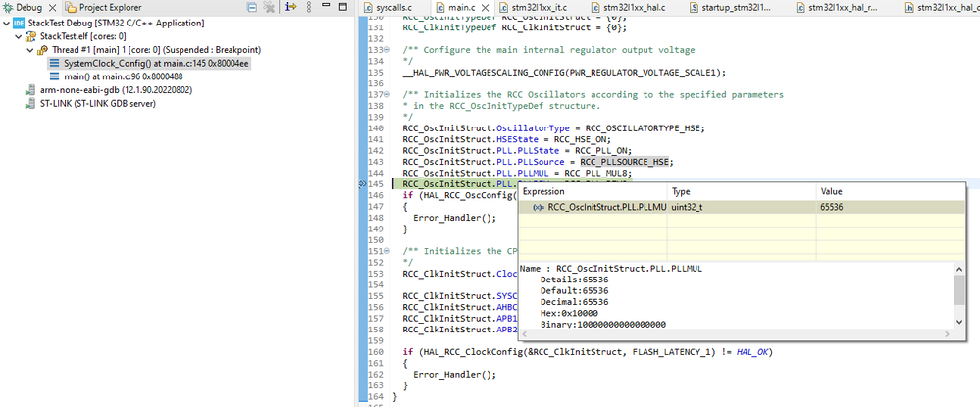
Task: Click line number 160 in editor gutter
Action: tap(375, 352)
